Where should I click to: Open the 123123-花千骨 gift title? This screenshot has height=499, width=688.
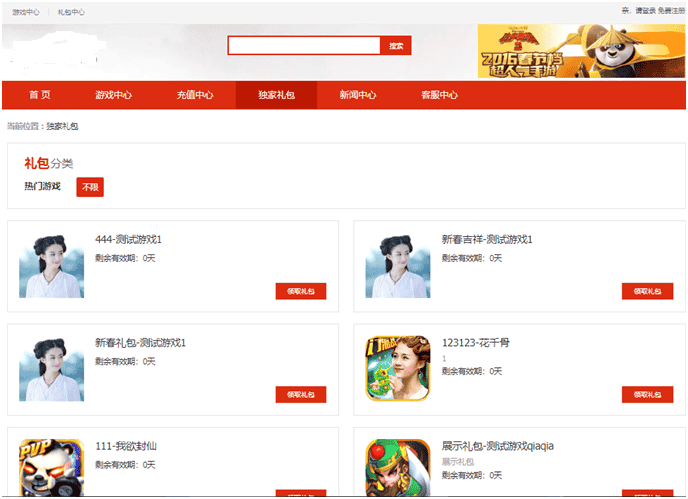pos(476,343)
